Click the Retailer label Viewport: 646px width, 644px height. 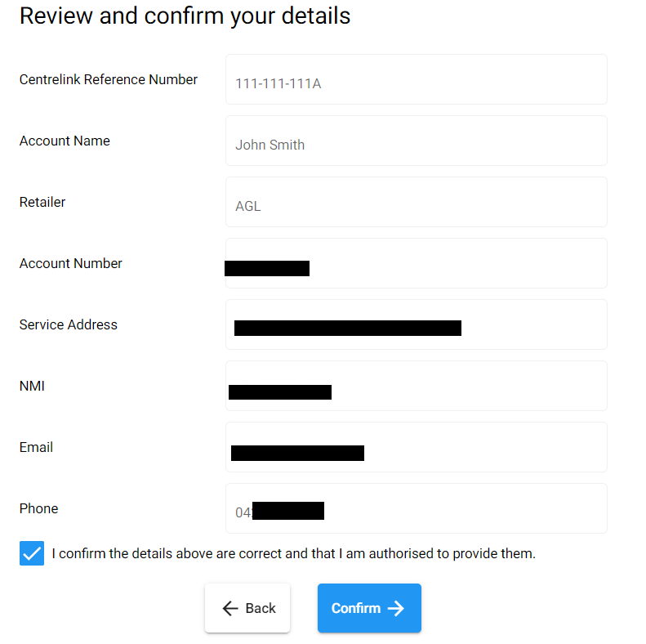click(42, 202)
